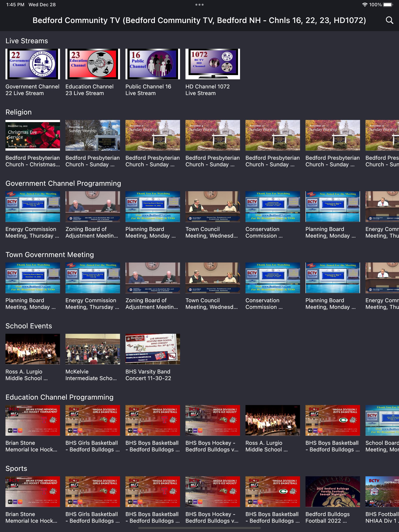399x532 pixels.
Task: Open BHS Varsity Band Concert thumbnail
Action: [153, 349]
